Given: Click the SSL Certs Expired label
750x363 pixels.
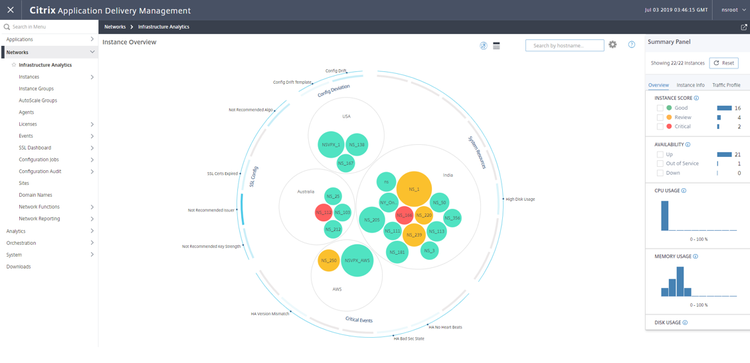Looking at the screenshot, I should 222,174.
